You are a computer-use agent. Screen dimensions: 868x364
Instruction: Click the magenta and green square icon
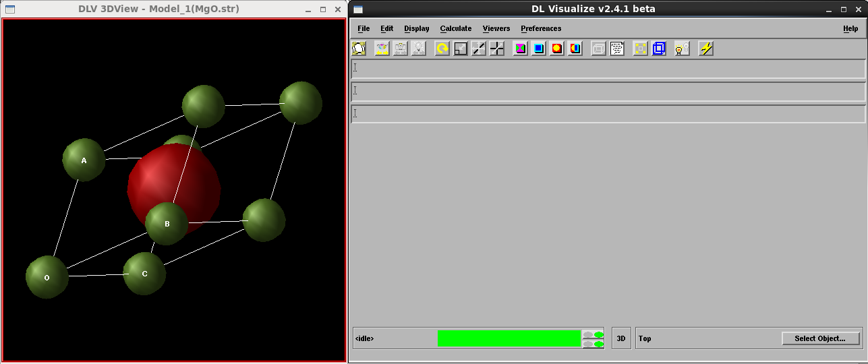pyautogui.click(x=520, y=49)
